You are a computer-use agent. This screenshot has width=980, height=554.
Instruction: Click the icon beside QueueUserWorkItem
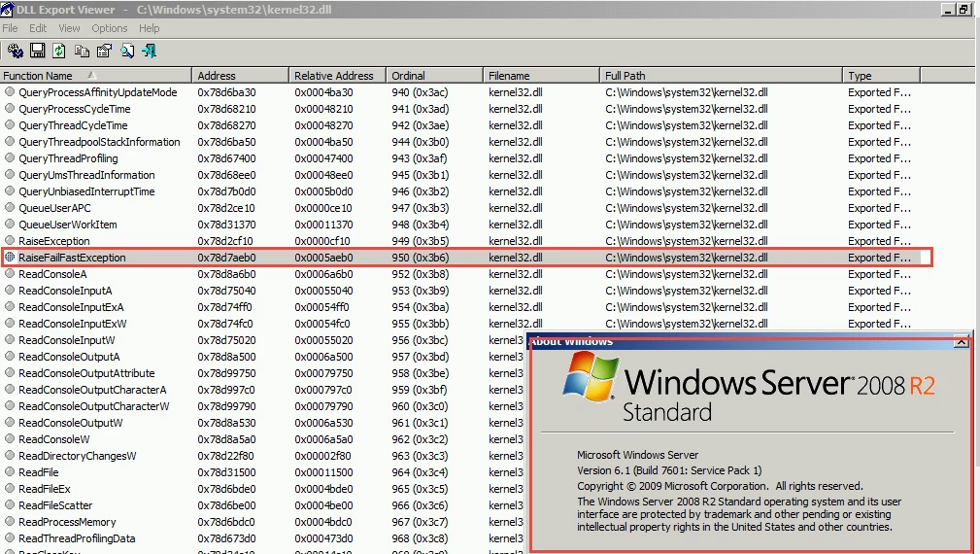(10, 225)
